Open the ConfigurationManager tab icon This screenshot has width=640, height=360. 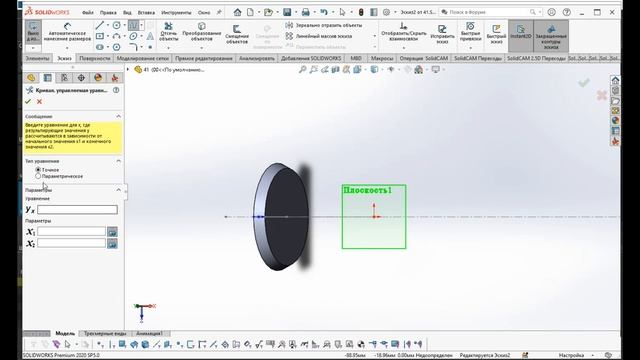(64, 78)
